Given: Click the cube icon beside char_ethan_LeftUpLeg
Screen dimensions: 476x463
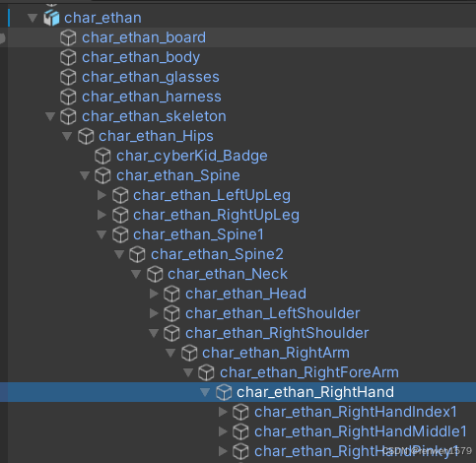Looking at the screenshot, I should (120, 195).
